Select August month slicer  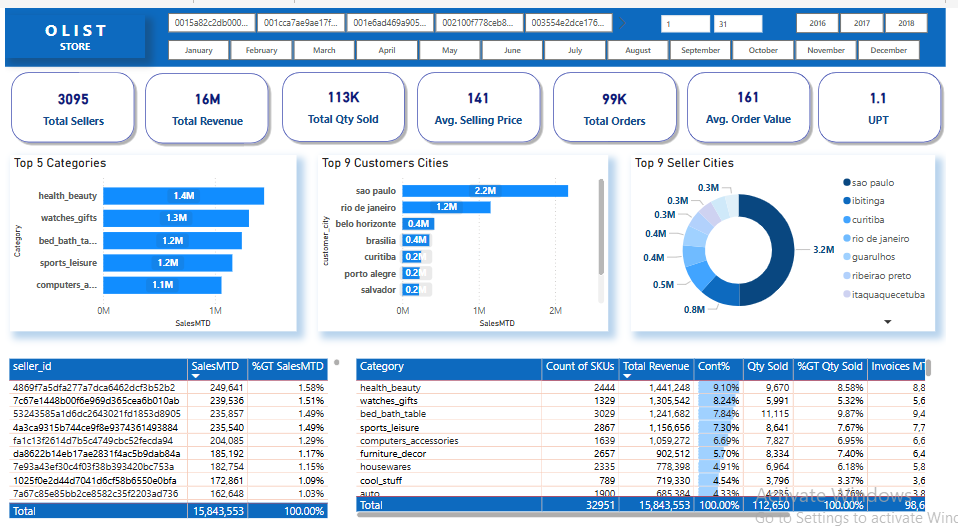[638, 50]
